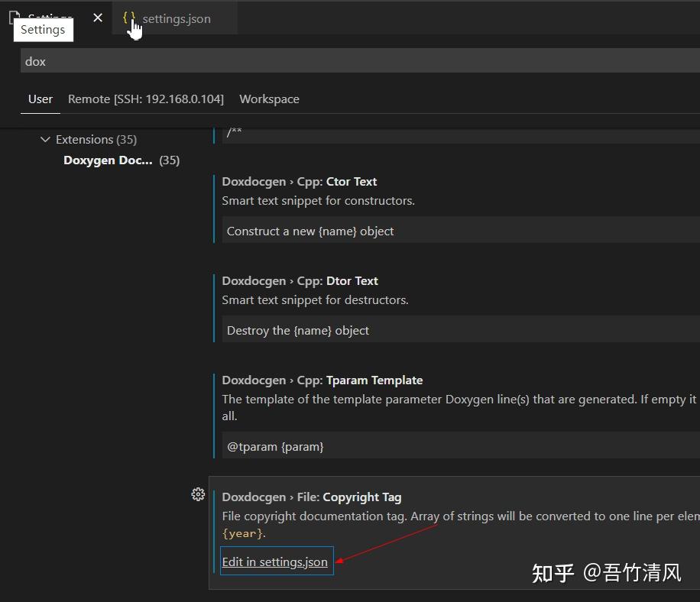The height and width of the screenshot is (602, 700).
Task: Click the search box containing dox
Action: pos(352,60)
